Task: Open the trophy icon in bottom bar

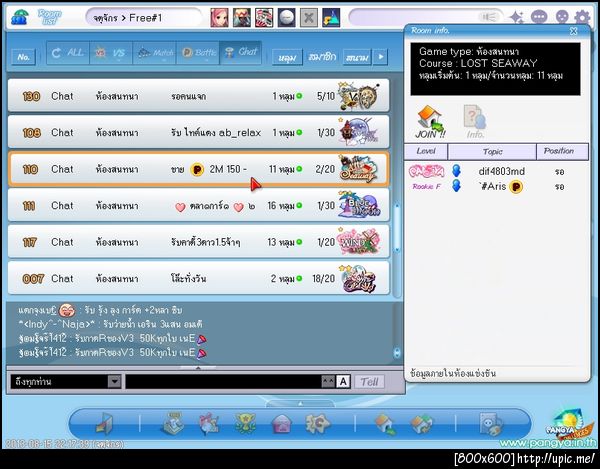Action: [245, 424]
